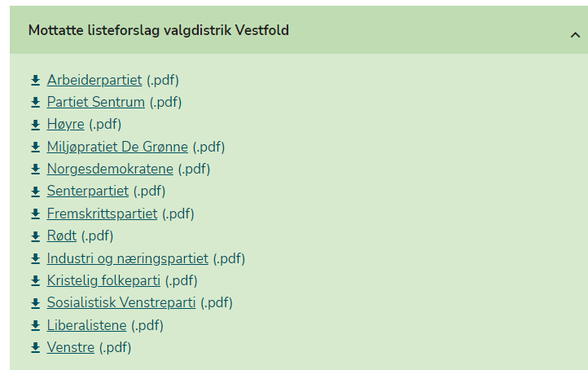Open the Arbeiderpartiet PDF link
Screen dimensions: 588x370
pyautogui.click(x=94, y=81)
